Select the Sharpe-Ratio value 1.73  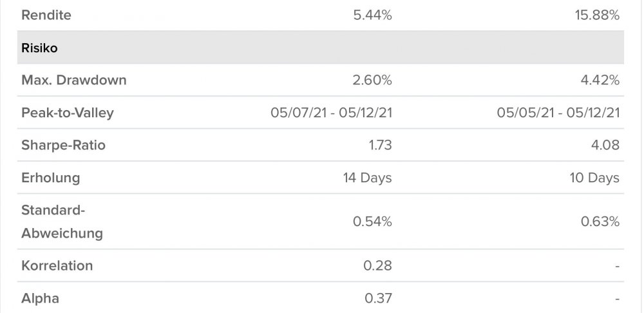379,145
